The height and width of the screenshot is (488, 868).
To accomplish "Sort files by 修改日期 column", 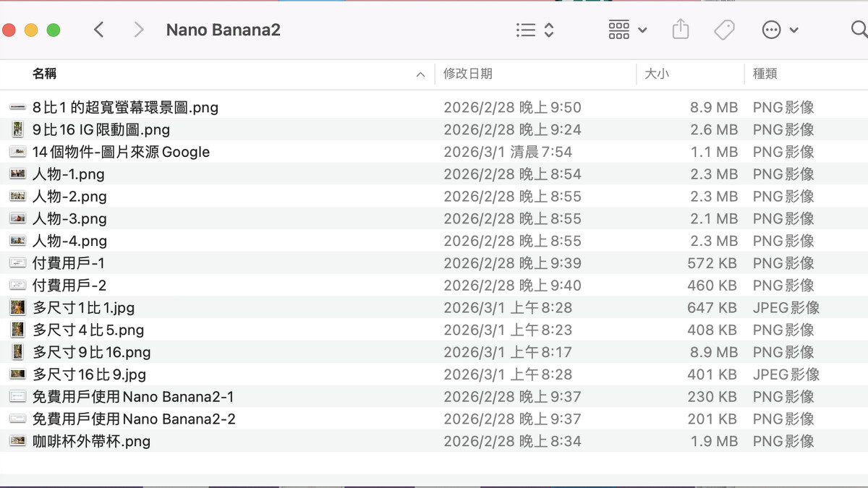I will pos(468,74).
